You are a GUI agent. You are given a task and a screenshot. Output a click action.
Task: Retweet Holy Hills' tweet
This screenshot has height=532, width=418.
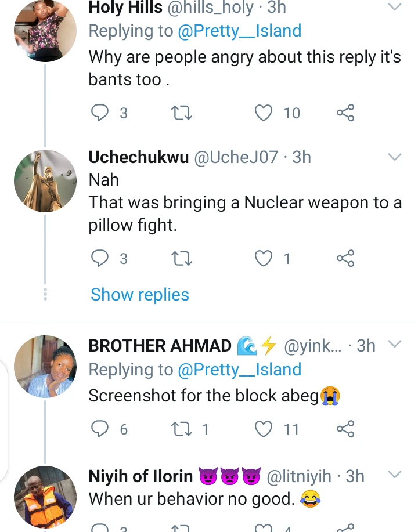(182, 113)
